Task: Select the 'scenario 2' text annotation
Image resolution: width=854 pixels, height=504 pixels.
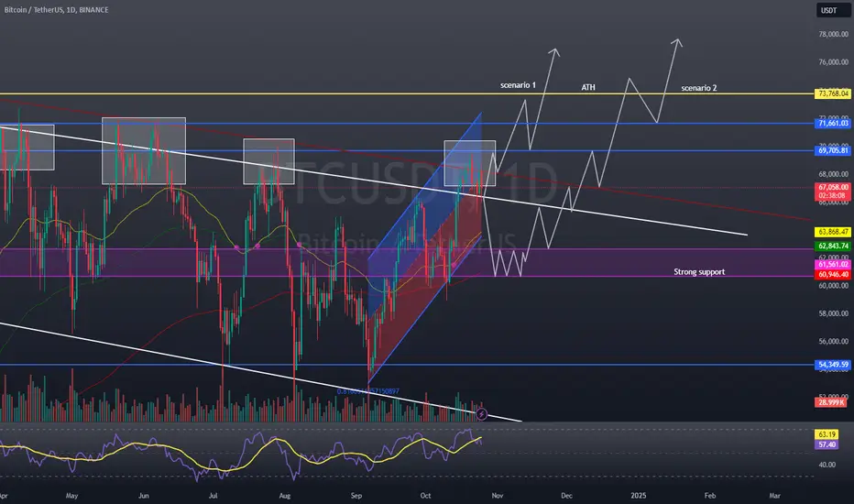Action: tap(699, 88)
